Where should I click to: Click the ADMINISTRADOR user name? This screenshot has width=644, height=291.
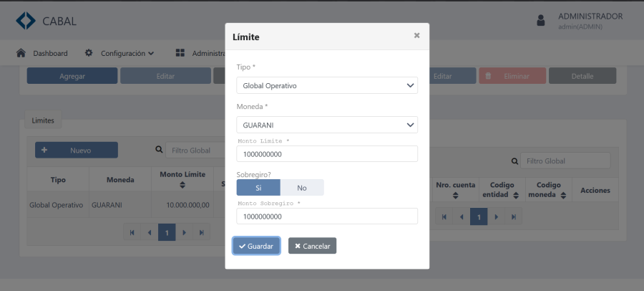[590, 16]
